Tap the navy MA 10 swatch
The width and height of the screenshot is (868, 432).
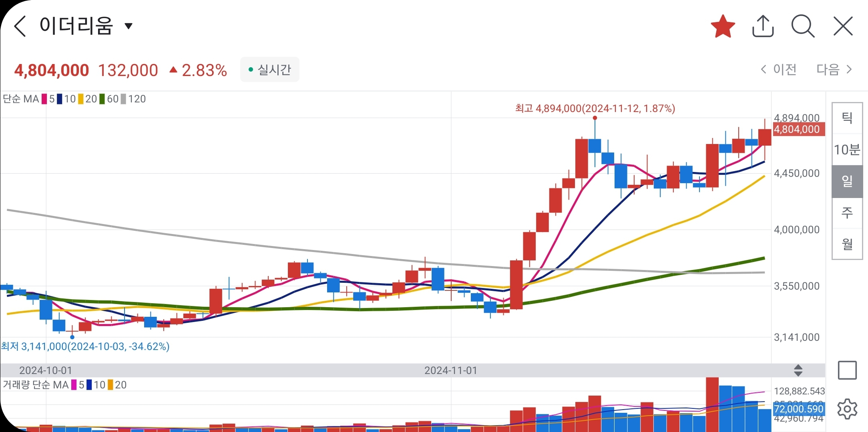[60, 99]
